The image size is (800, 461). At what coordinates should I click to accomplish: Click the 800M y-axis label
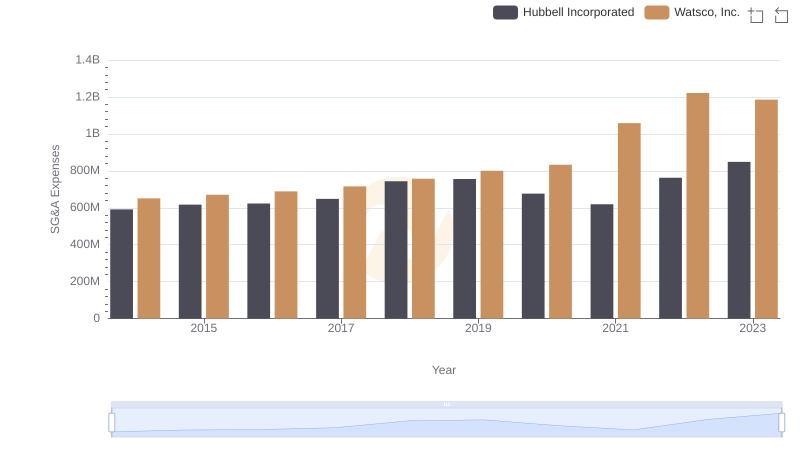pos(85,171)
